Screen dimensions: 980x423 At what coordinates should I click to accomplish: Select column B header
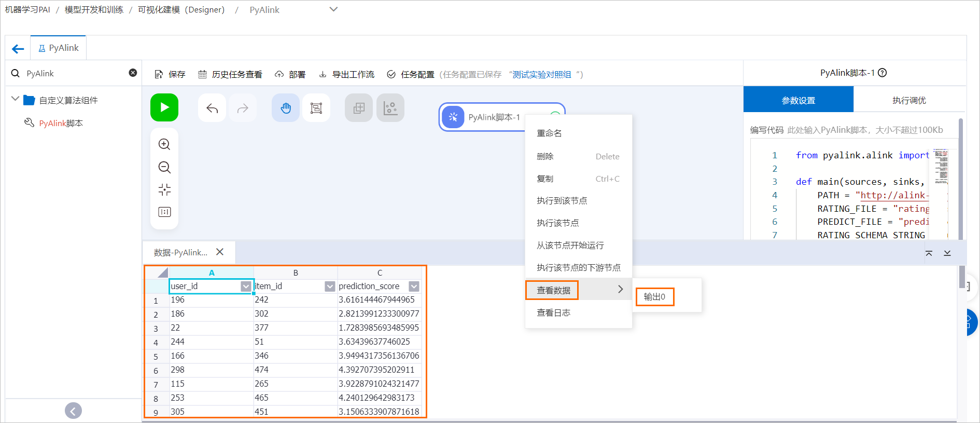tap(296, 272)
